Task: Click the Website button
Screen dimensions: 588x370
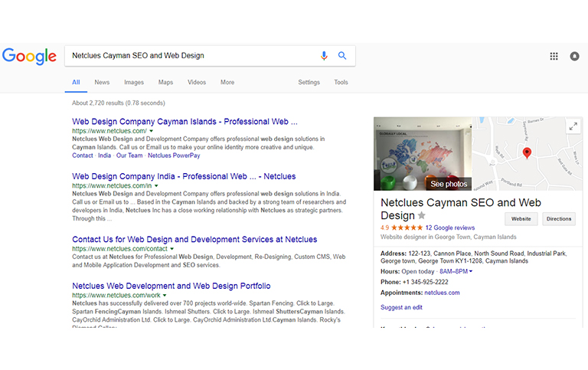Action: click(x=521, y=219)
